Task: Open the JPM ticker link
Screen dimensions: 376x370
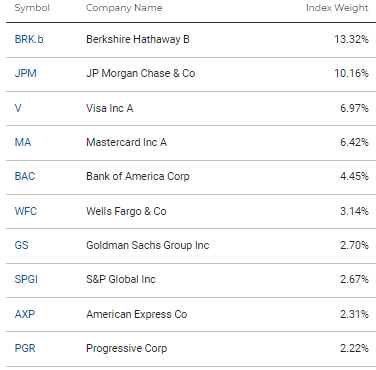Action: point(26,73)
